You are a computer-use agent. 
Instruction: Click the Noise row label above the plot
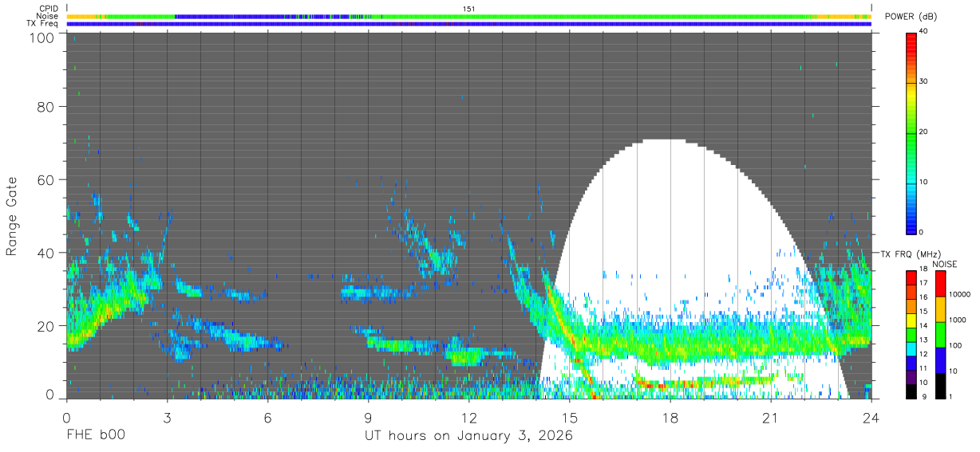48,16
